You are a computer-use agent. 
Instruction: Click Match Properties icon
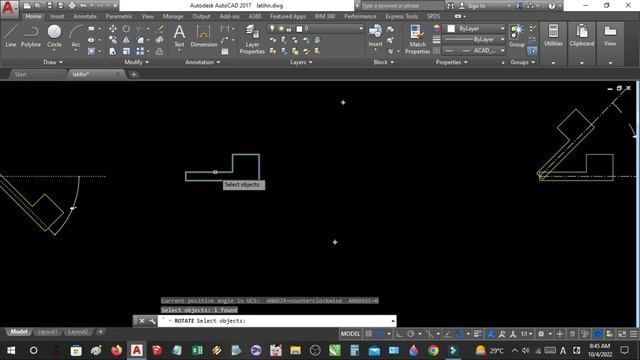(417, 39)
